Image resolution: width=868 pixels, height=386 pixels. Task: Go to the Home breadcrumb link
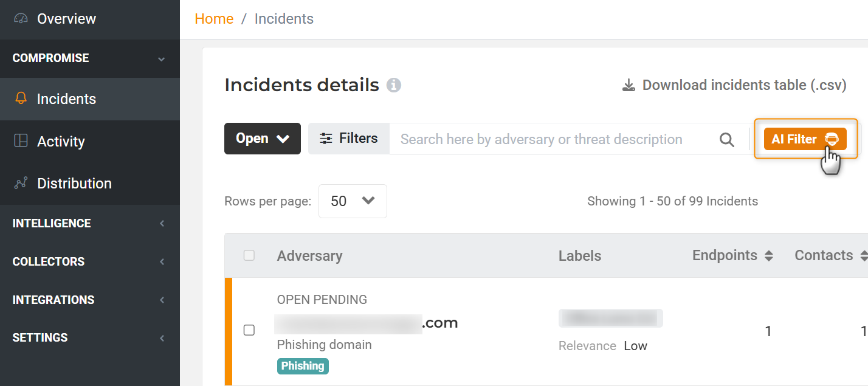pyautogui.click(x=214, y=19)
